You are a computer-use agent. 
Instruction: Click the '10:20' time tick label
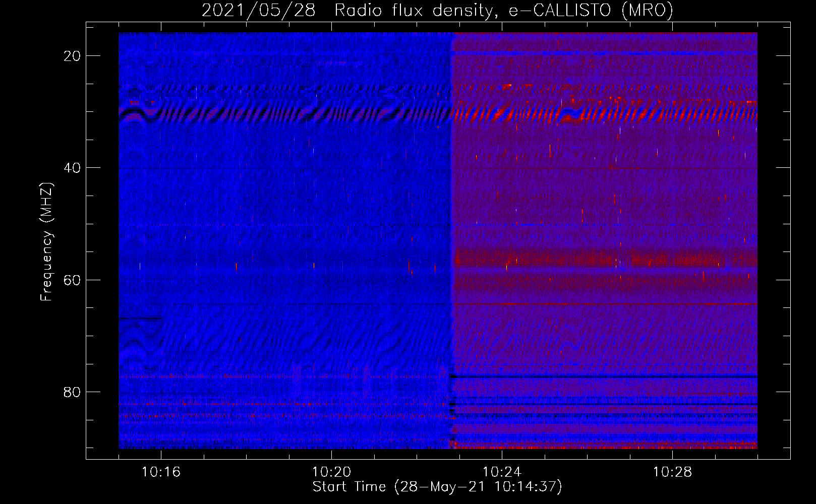pos(331,472)
